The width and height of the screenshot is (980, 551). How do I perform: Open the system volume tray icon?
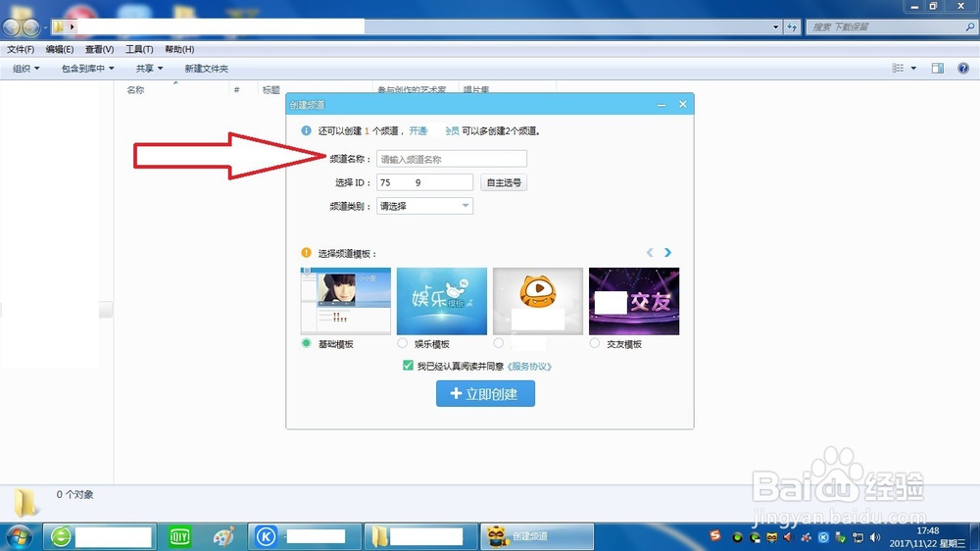[875, 537]
